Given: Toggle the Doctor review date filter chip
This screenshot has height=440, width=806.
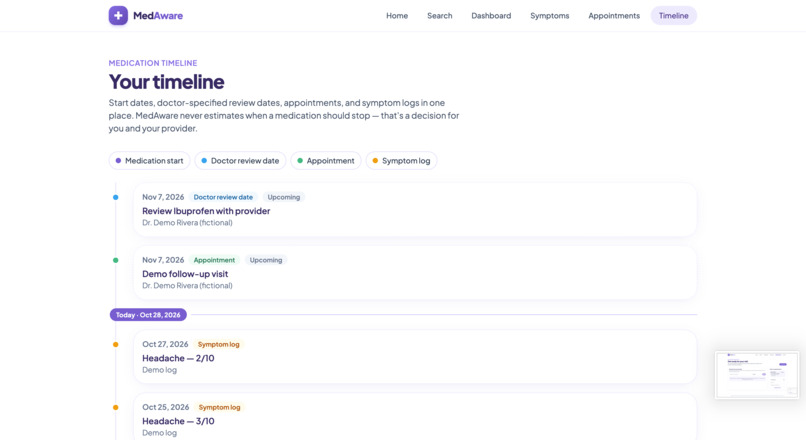Looking at the screenshot, I should (240, 161).
